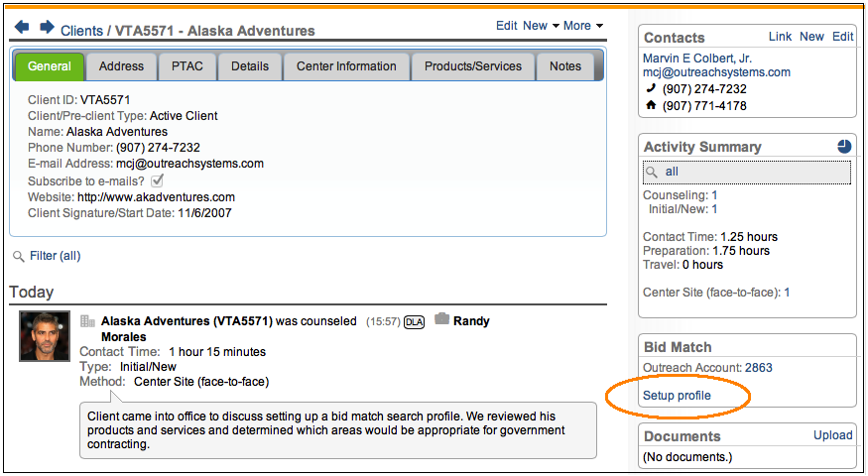Click the Filter magnifying glass icon
Viewport: 868px width, 476px height.
tap(18, 256)
